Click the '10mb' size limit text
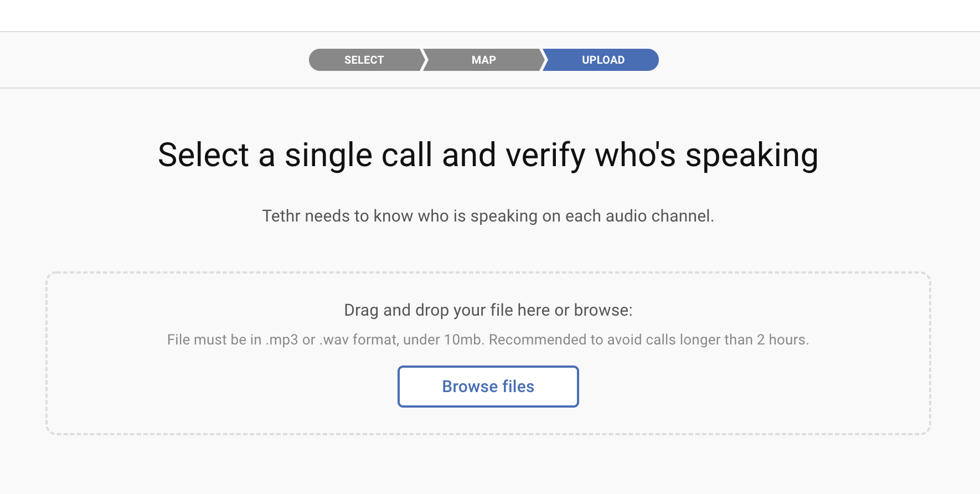This screenshot has height=494, width=980. (464, 339)
